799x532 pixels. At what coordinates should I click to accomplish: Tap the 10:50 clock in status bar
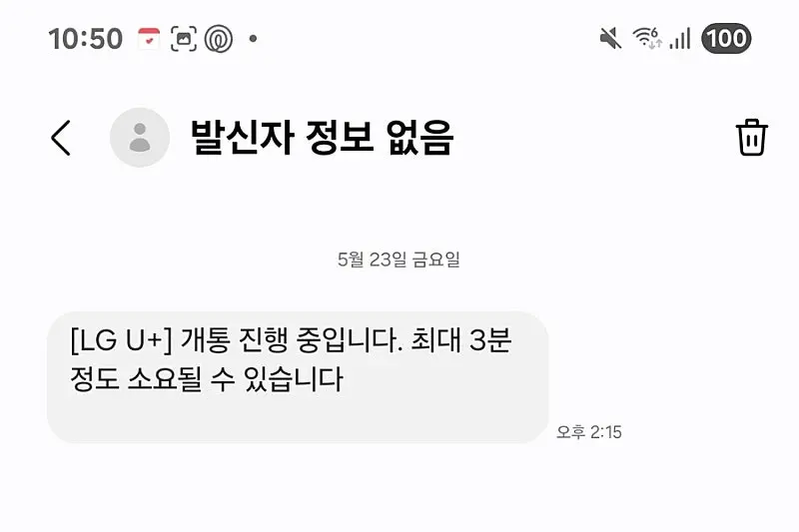[86, 39]
